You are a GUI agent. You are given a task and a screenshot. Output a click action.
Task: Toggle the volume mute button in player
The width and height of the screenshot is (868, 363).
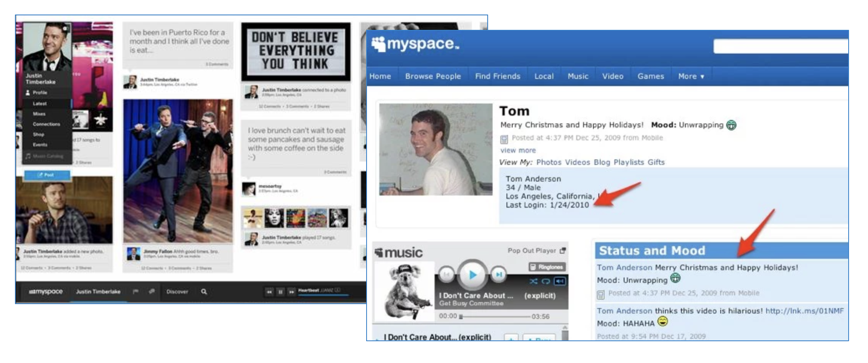[560, 281]
